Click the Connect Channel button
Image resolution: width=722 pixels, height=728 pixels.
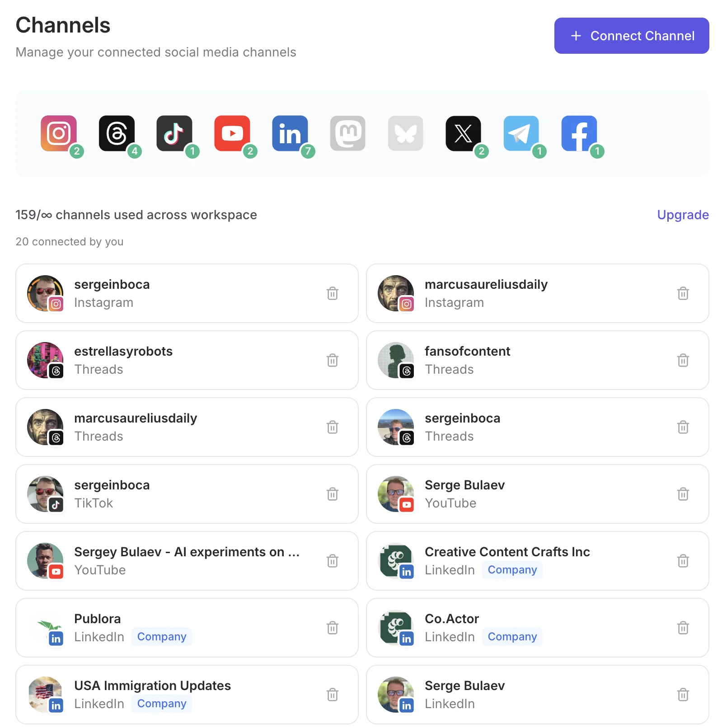click(632, 36)
